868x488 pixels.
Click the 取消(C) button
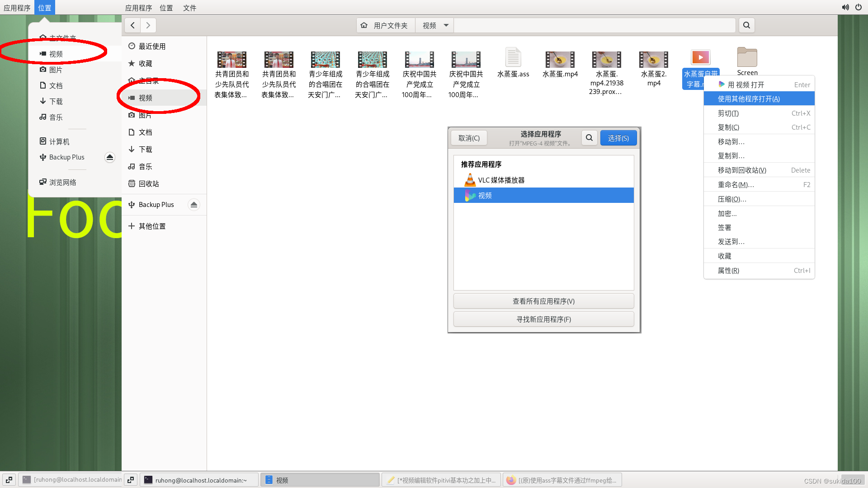click(469, 138)
